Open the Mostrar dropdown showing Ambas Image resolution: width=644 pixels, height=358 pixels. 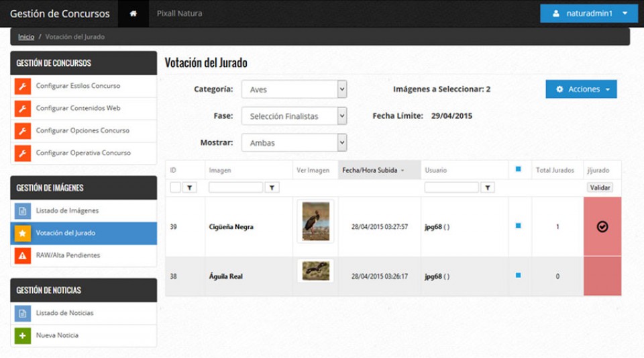coord(294,142)
